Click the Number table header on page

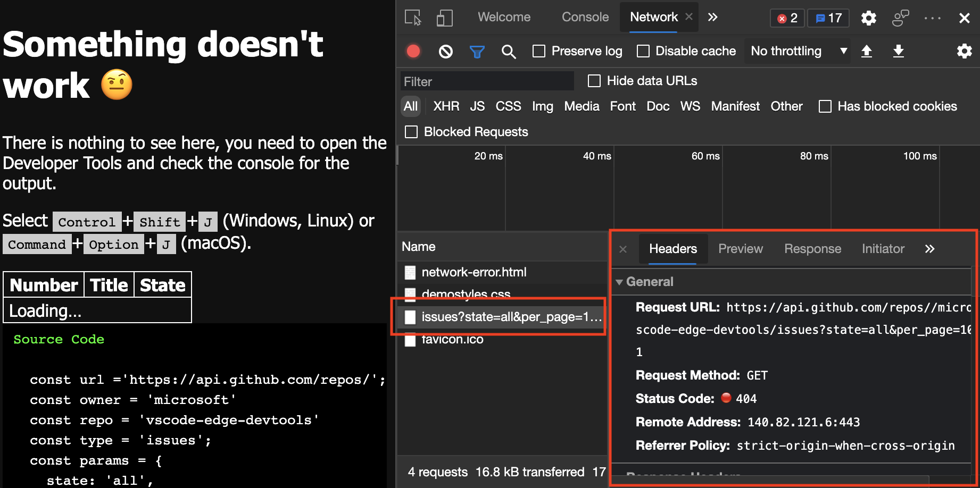44,285
